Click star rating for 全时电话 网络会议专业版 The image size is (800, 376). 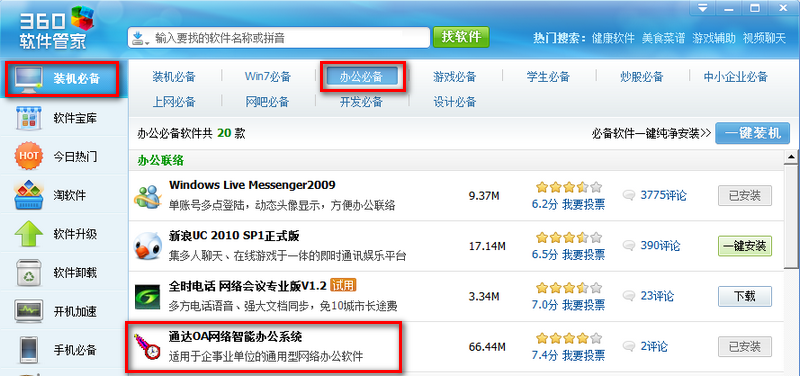point(569,288)
